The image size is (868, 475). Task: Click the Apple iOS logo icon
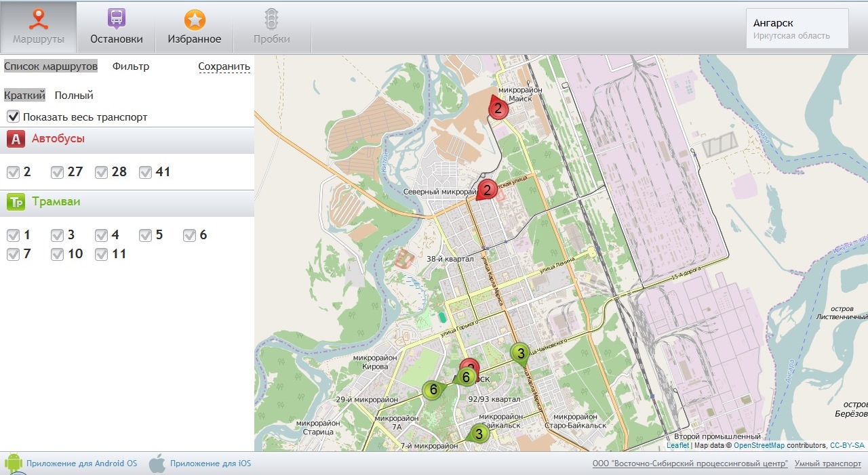click(x=157, y=463)
